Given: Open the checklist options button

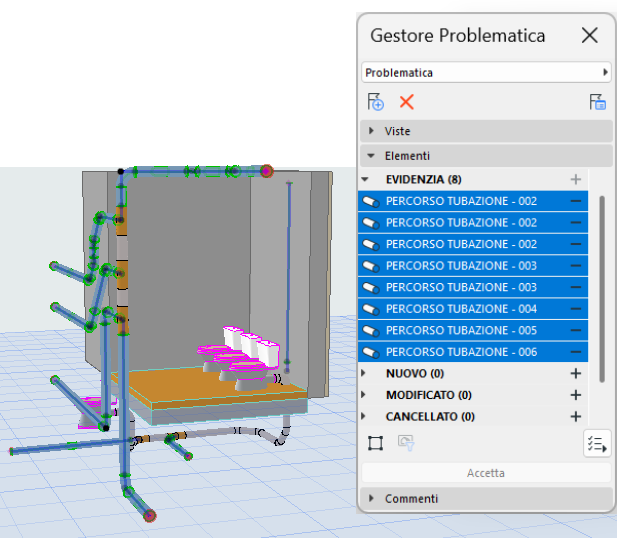Looking at the screenshot, I should point(597,444).
